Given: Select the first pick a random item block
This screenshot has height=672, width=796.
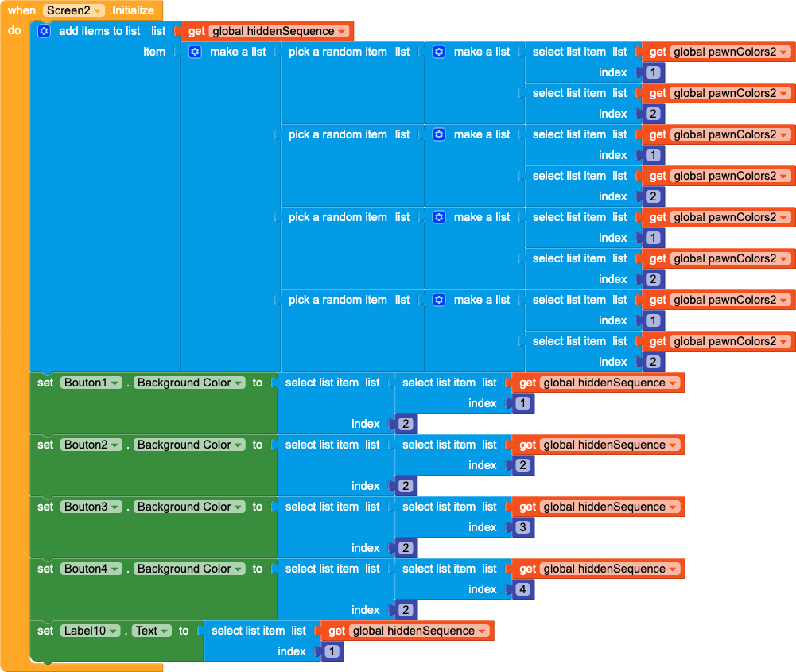Looking at the screenshot, I should tap(337, 52).
